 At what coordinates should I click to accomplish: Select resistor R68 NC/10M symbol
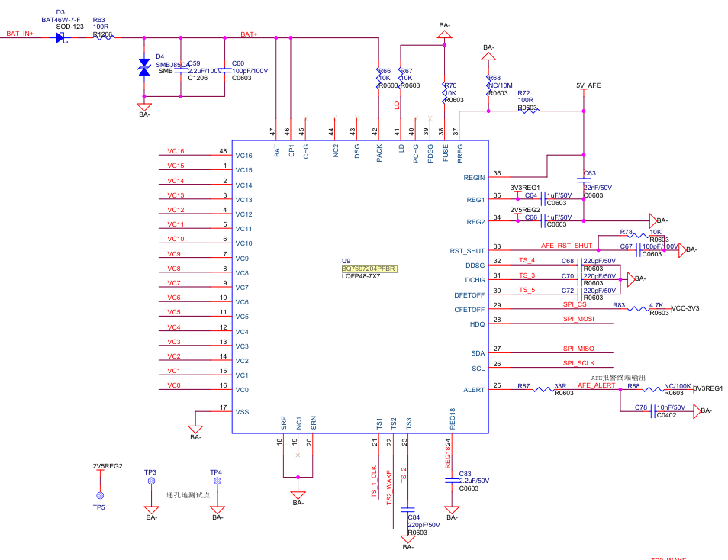[x=488, y=85]
